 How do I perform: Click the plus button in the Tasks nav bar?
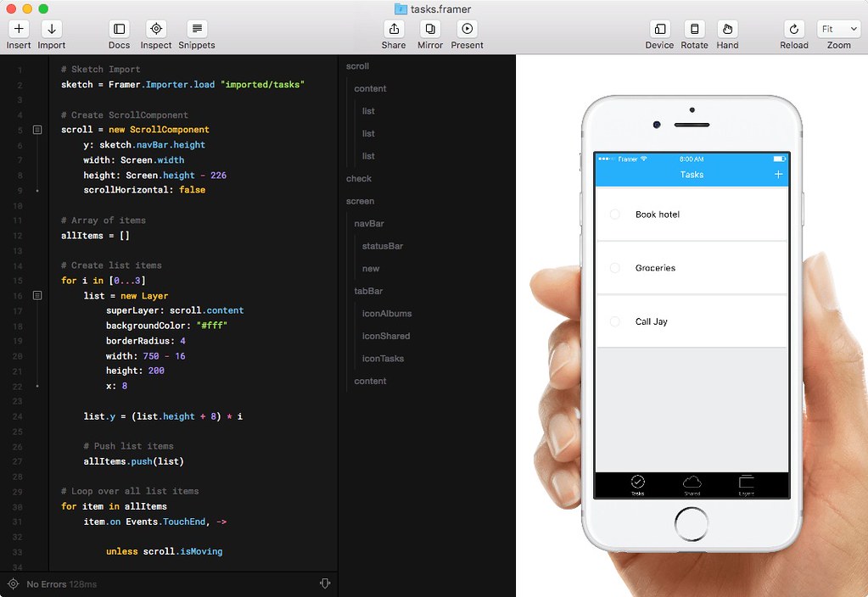[780, 173]
